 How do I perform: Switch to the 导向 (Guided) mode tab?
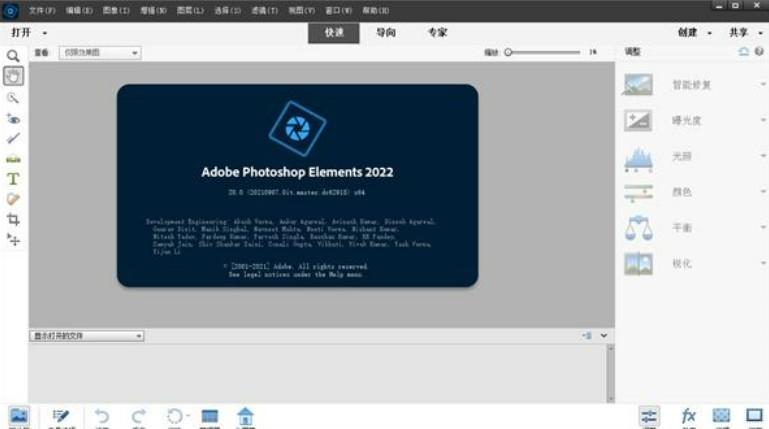[386, 33]
